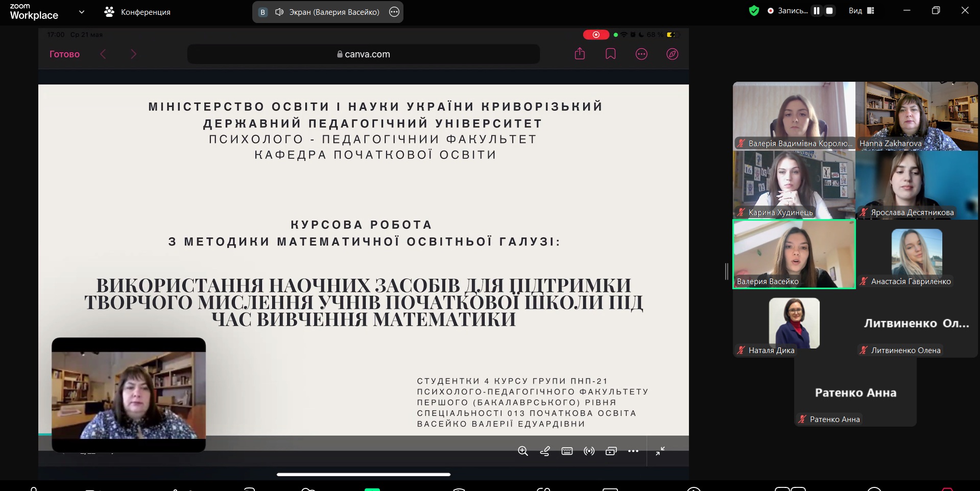Viewport: 980px width, 491px height.
Task: Stop the recording with the stop button
Action: pos(829,10)
